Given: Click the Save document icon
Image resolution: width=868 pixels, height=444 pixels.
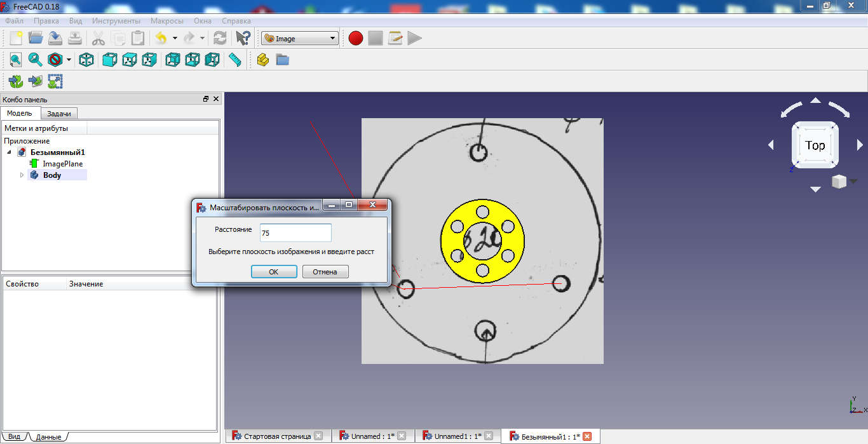Looking at the screenshot, I should coord(55,38).
